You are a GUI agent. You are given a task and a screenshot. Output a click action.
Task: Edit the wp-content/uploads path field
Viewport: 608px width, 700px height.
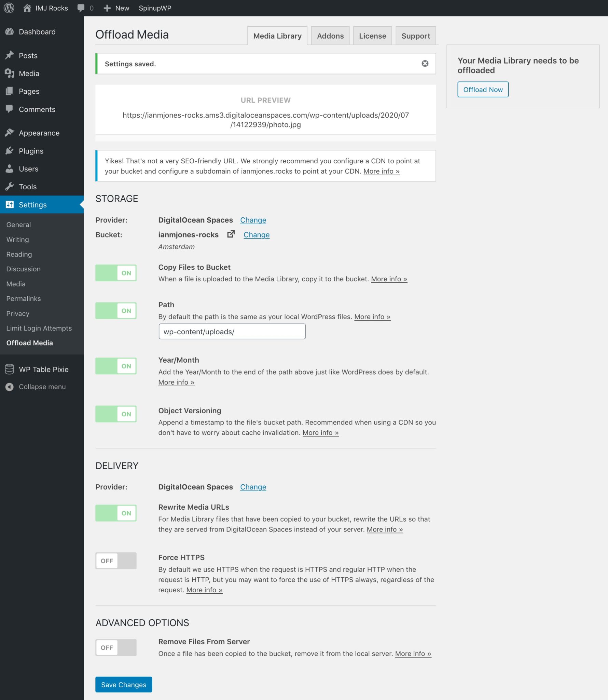[x=232, y=331]
